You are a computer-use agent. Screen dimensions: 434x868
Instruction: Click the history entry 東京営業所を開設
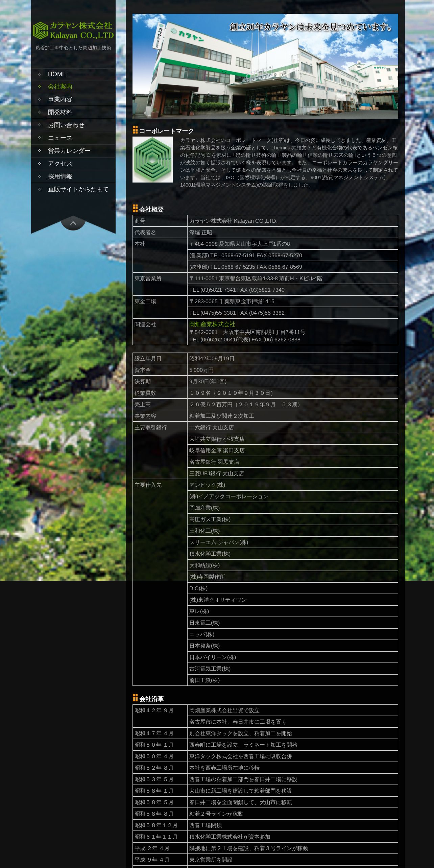tap(292, 860)
